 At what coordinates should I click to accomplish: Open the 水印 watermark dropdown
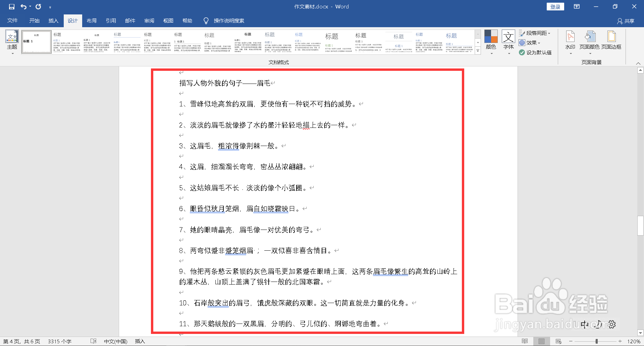tap(570, 43)
